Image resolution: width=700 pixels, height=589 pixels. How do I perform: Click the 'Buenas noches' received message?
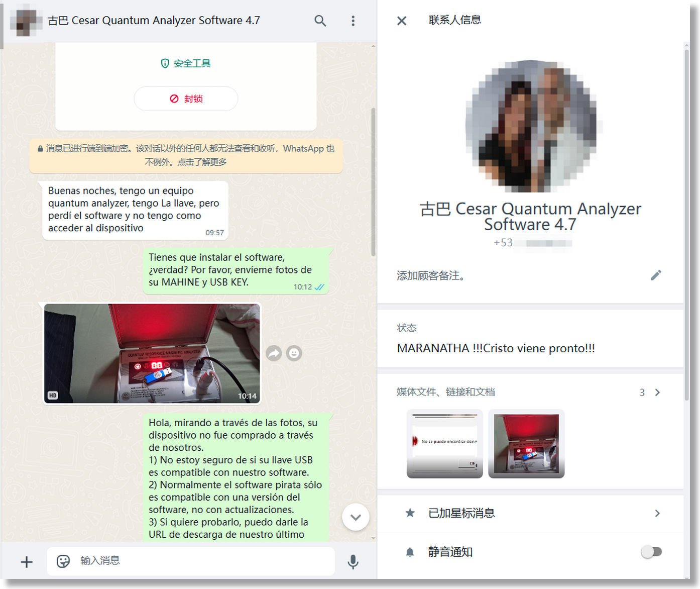point(135,210)
